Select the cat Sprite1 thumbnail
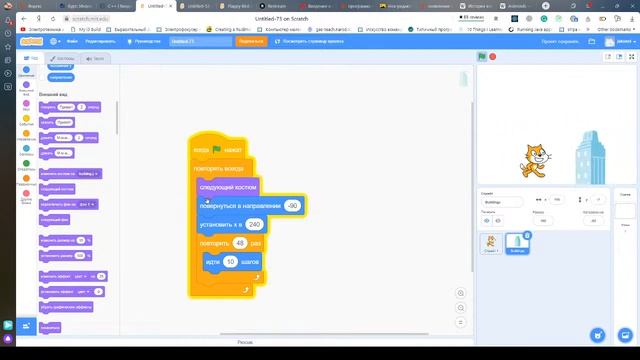 [491, 244]
